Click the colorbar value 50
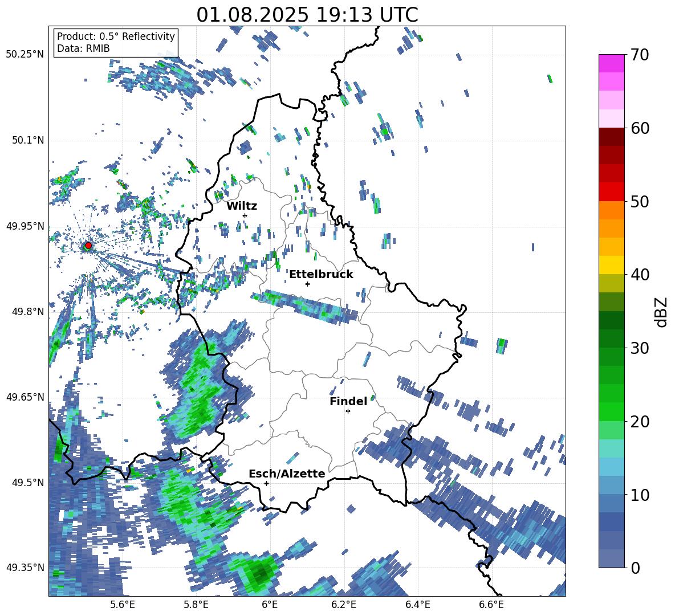The height and width of the screenshot is (616, 675). pos(640,201)
